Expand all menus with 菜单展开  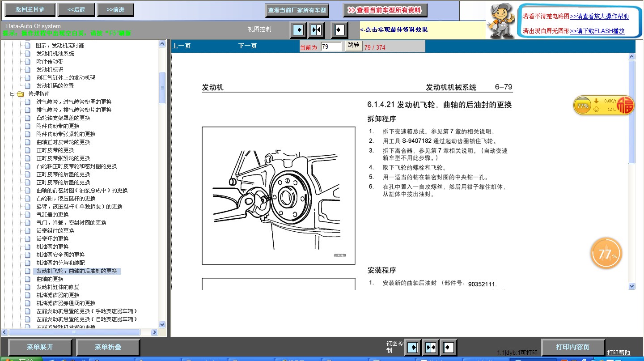[40, 347]
